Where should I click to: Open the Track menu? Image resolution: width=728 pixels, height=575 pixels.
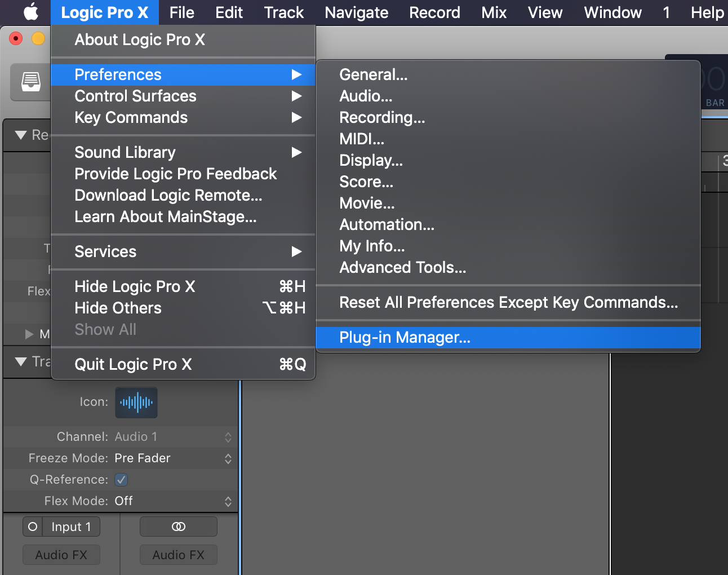(x=284, y=12)
